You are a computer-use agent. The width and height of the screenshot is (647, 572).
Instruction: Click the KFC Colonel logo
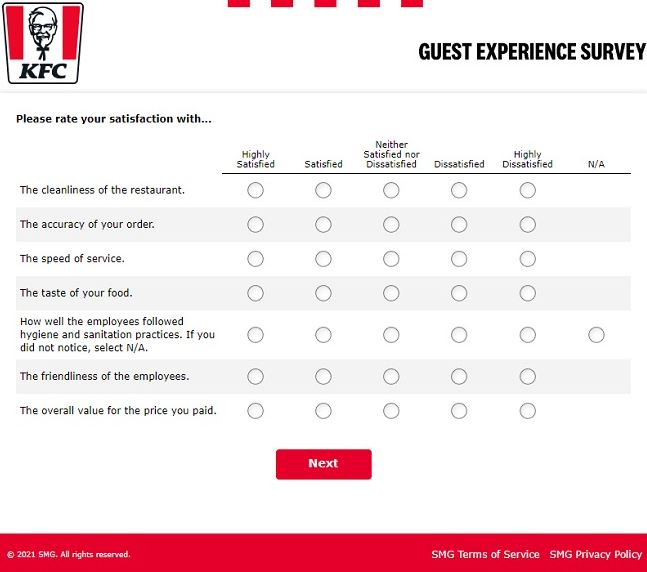(x=43, y=43)
